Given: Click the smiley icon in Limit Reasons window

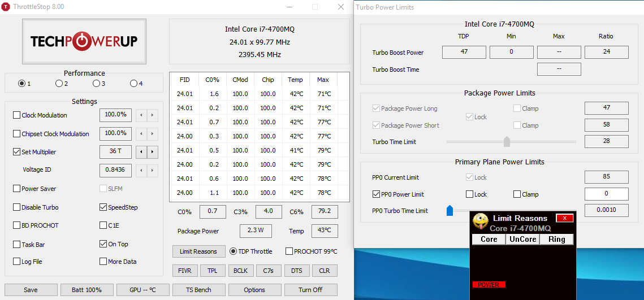Looking at the screenshot, I should pos(481,221).
